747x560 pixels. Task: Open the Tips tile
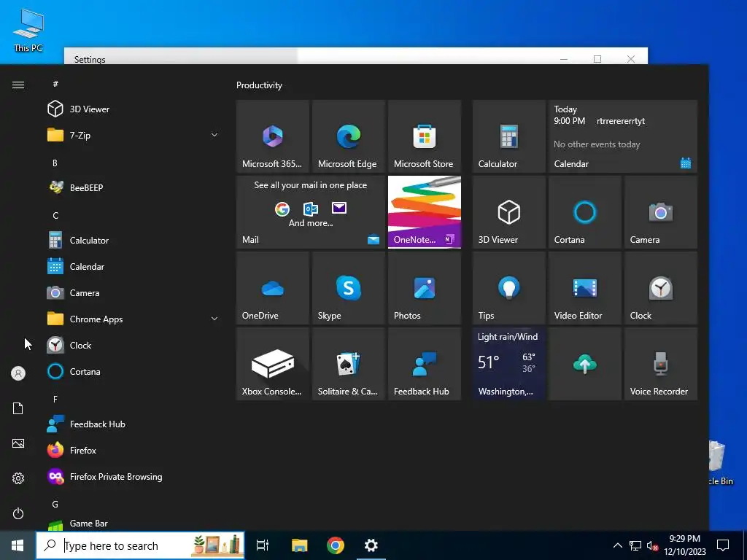pos(508,288)
